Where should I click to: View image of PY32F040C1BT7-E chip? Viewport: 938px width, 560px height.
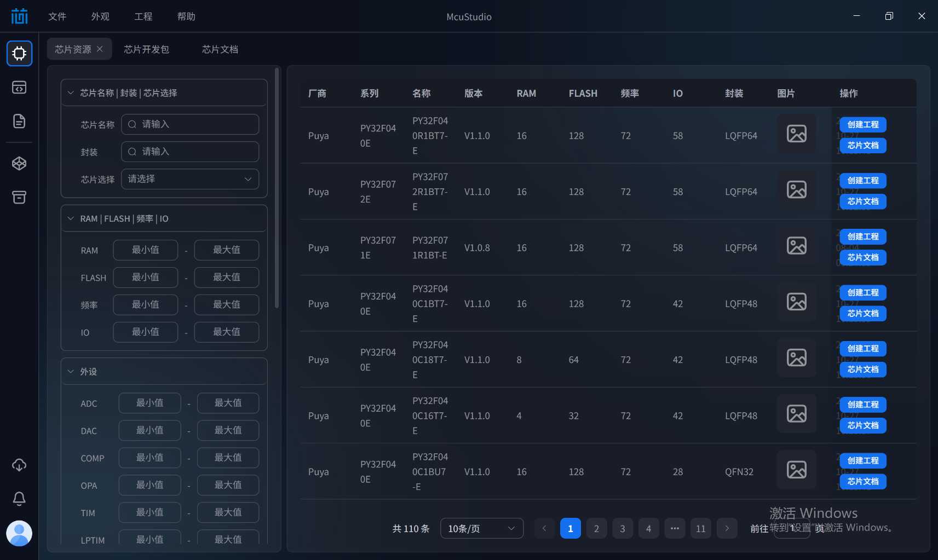click(x=796, y=302)
